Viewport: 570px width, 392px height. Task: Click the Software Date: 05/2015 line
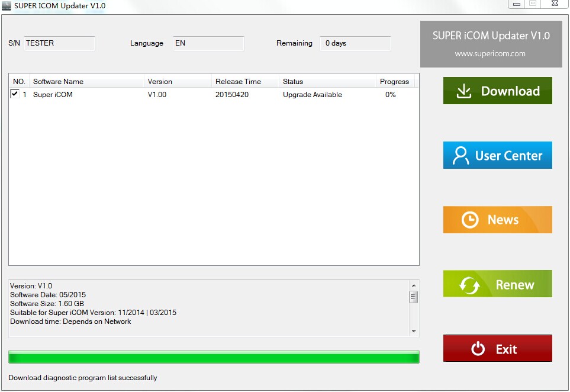pyautogui.click(x=48, y=294)
